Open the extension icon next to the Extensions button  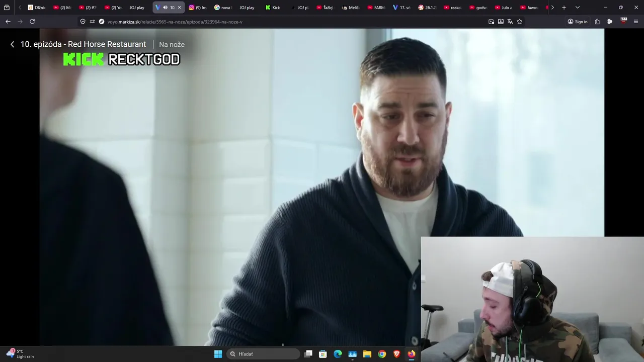click(610, 22)
